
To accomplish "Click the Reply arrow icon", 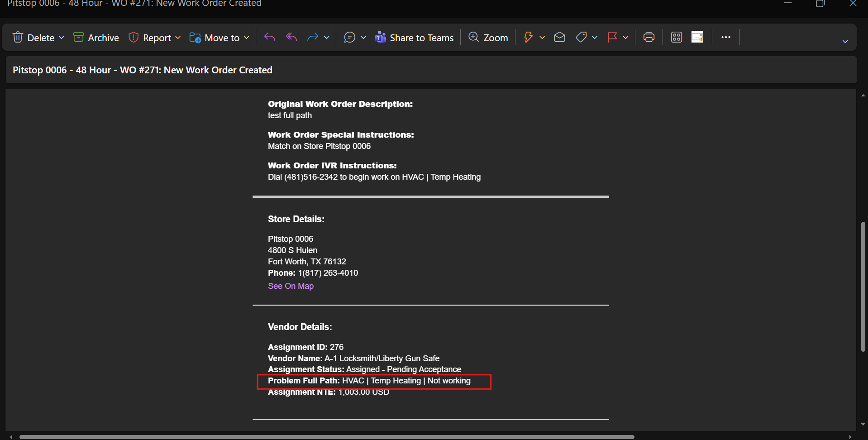I will (x=270, y=38).
